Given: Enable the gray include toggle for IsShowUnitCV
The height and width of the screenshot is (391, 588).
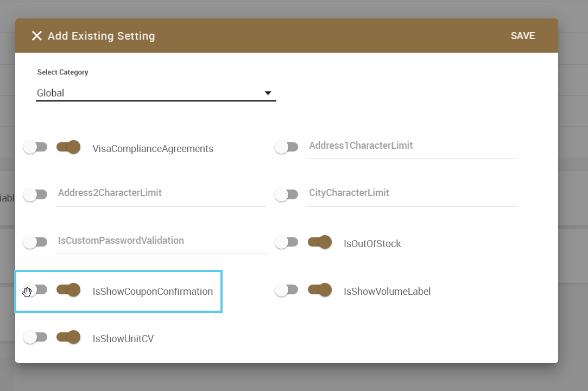Looking at the screenshot, I should click(x=35, y=337).
